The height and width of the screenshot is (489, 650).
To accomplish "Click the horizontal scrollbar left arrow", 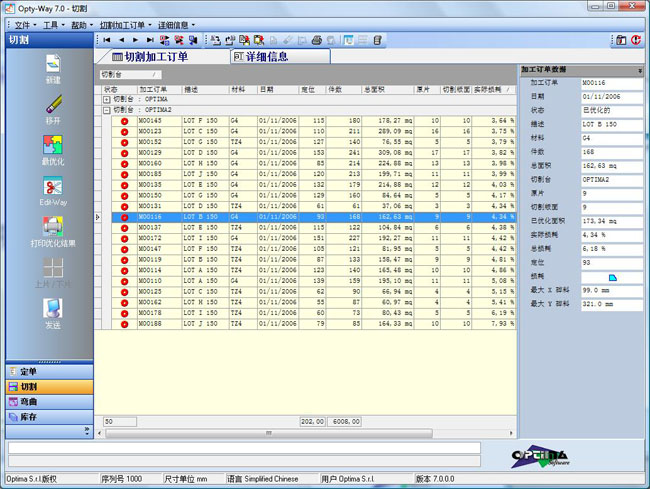I will [x=99, y=433].
